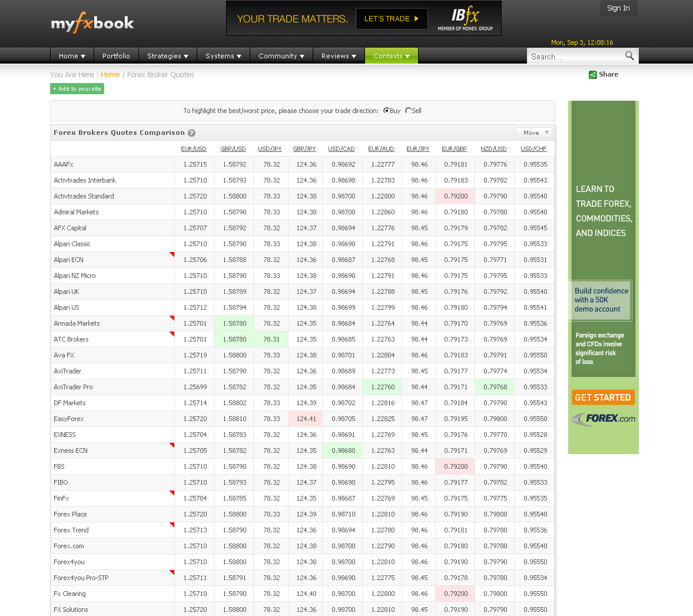Click highlighted 0.79200 cell in Activtrades Standard row
693x616 pixels.
click(456, 196)
